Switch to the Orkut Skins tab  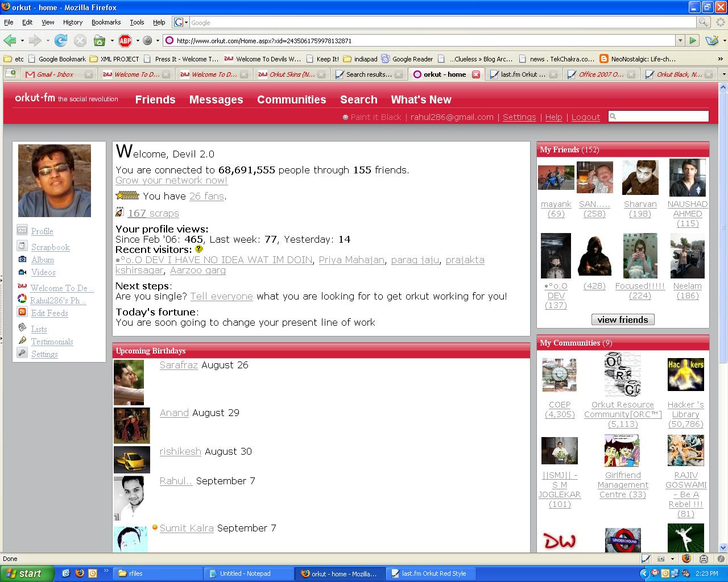point(291,74)
